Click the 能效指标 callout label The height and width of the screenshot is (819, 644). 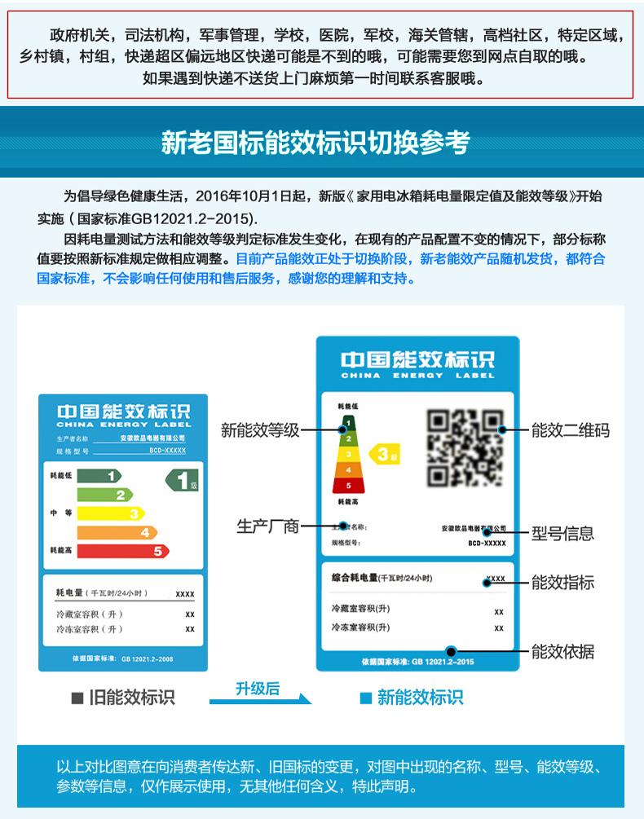(x=562, y=582)
